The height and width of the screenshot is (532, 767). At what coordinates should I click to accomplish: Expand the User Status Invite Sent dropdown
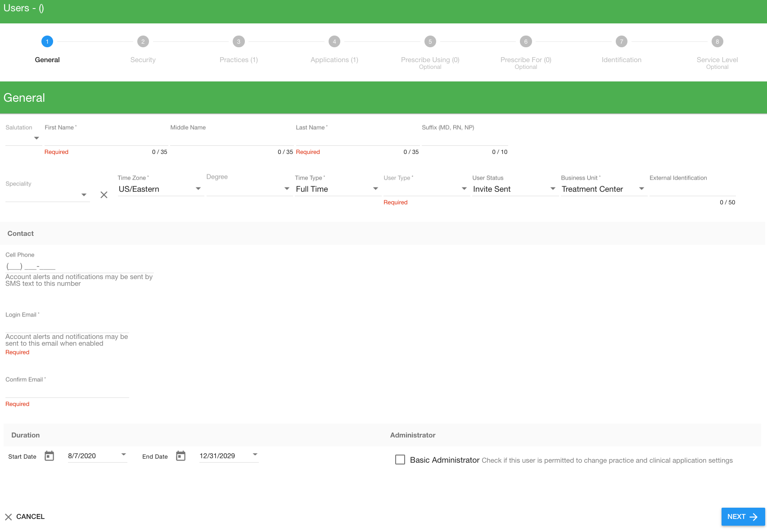click(x=515, y=189)
